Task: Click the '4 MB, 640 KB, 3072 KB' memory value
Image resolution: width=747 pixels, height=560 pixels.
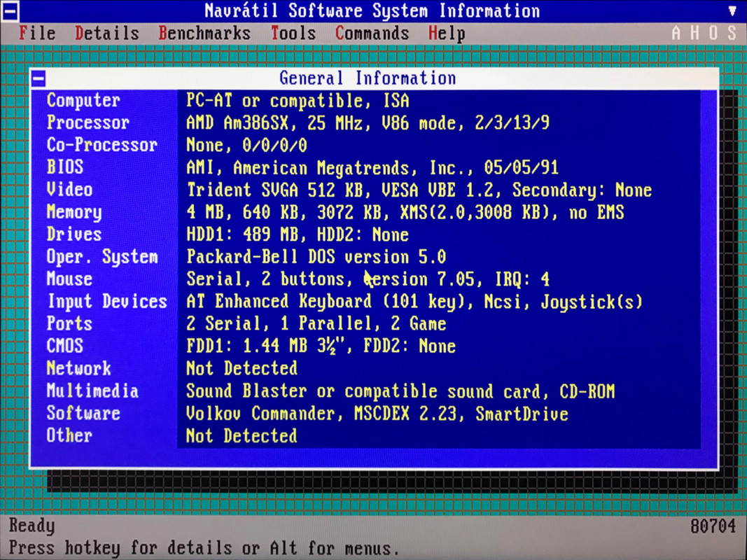Action: pos(405,212)
